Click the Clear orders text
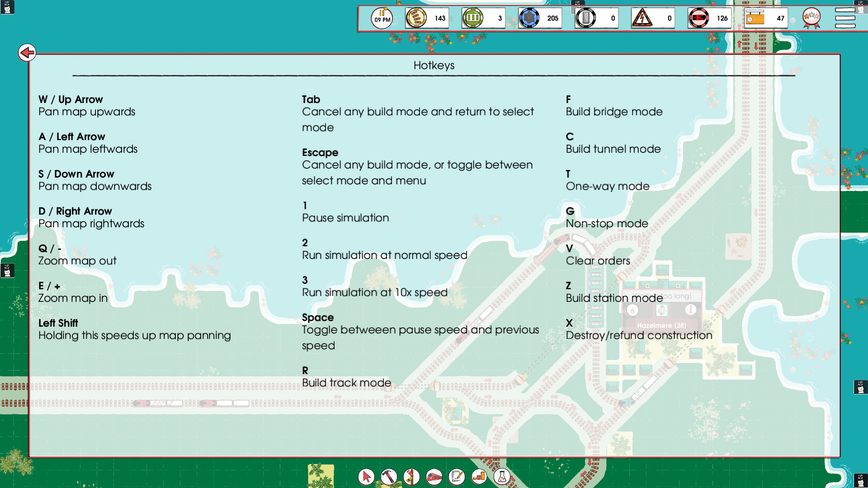The width and height of the screenshot is (868, 488). 598,261
